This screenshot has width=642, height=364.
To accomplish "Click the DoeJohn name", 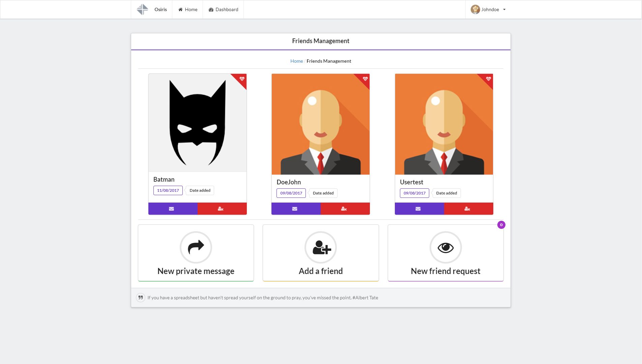I will (x=289, y=182).
